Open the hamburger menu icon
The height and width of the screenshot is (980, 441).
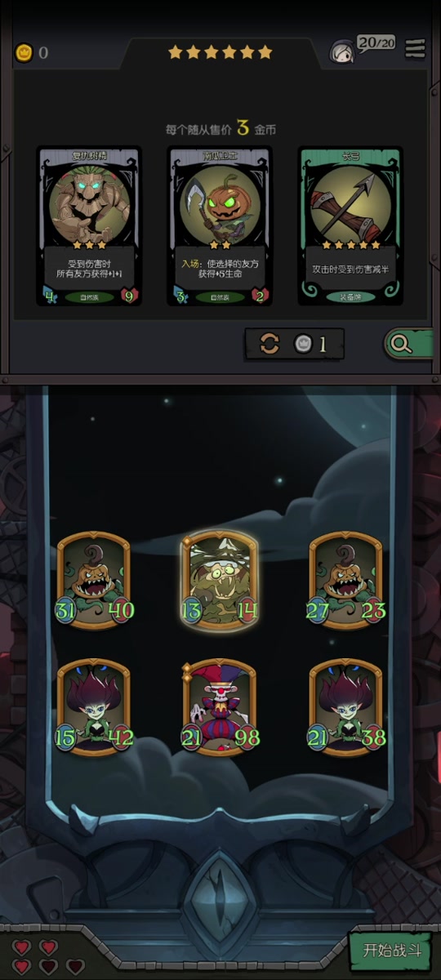click(415, 50)
